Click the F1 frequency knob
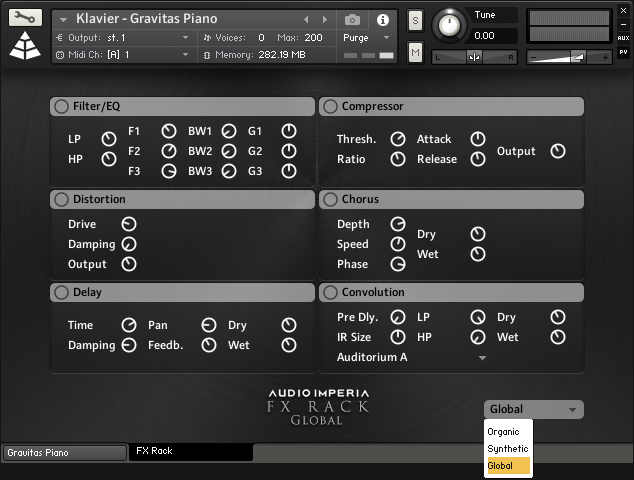This screenshot has width=634, height=480. coord(169,131)
